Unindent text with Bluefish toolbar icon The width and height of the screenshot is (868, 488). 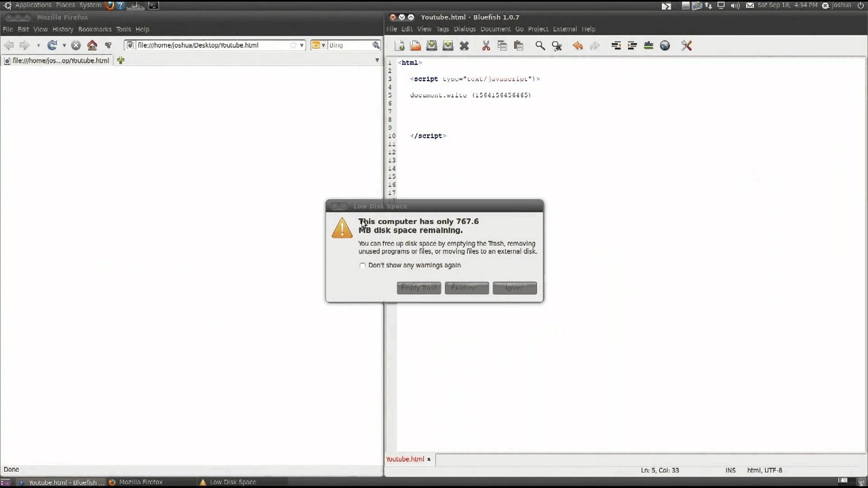[616, 45]
